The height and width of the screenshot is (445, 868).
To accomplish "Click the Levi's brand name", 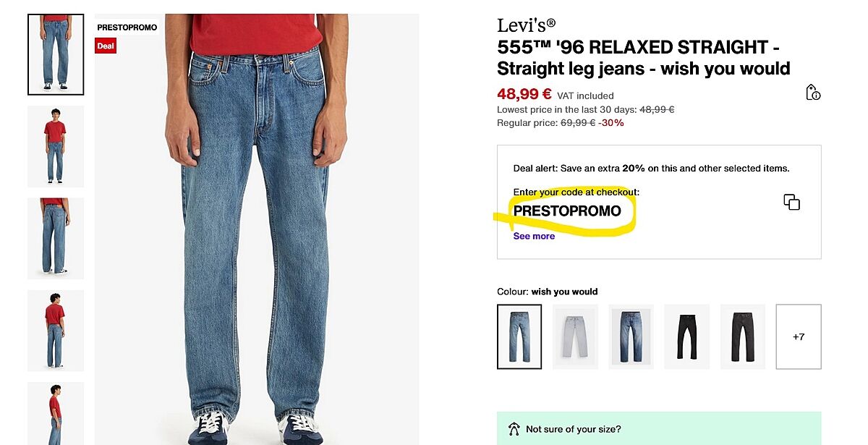I will [526, 25].
